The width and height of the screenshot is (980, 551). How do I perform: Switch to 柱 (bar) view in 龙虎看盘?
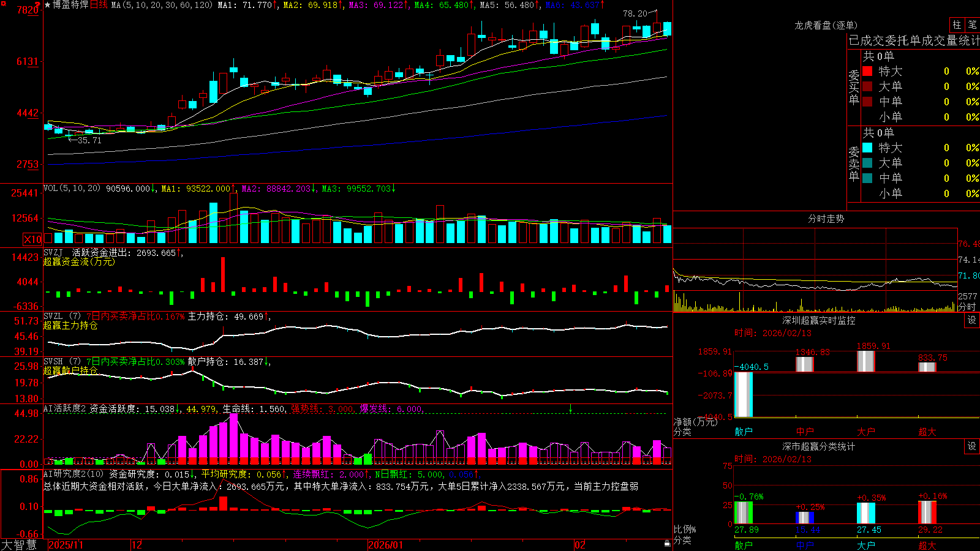(957, 25)
